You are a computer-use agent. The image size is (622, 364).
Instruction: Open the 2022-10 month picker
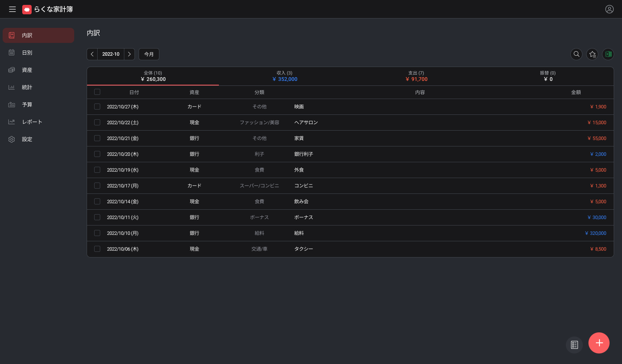point(111,54)
